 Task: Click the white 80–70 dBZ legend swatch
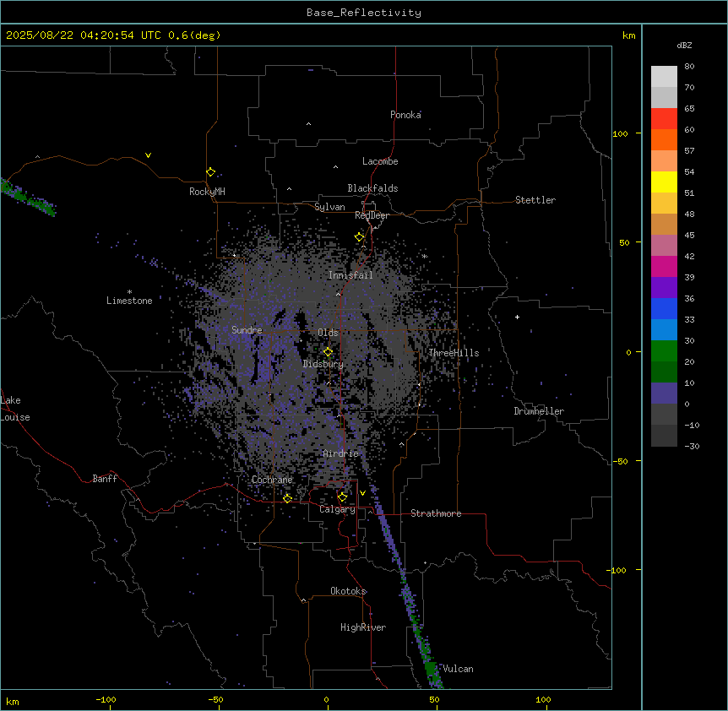coord(664,76)
